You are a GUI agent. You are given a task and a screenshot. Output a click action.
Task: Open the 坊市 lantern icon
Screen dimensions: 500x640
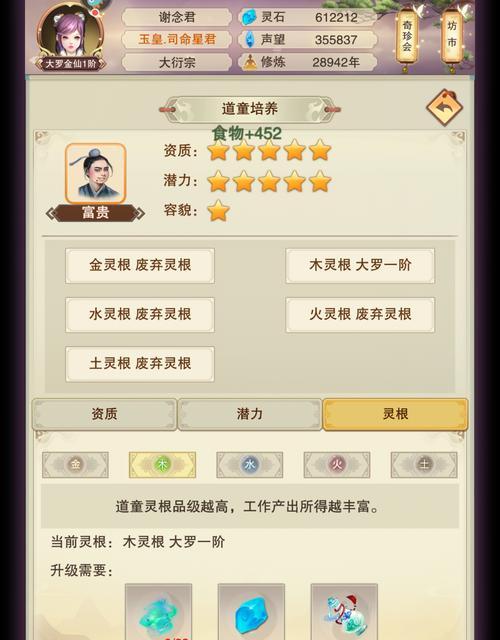(x=452, y=36)
